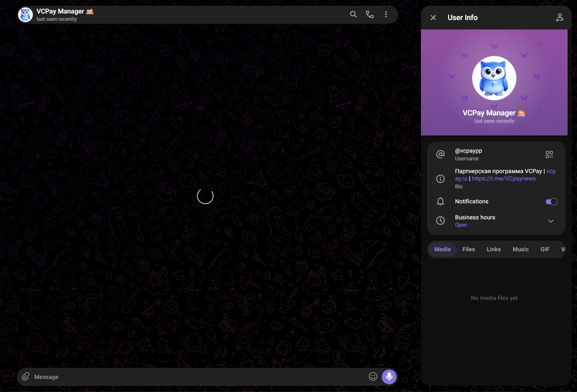The width and height of the screenshot is (577, 392).
Task: Open the emoji picker
Action: (373, 376)
